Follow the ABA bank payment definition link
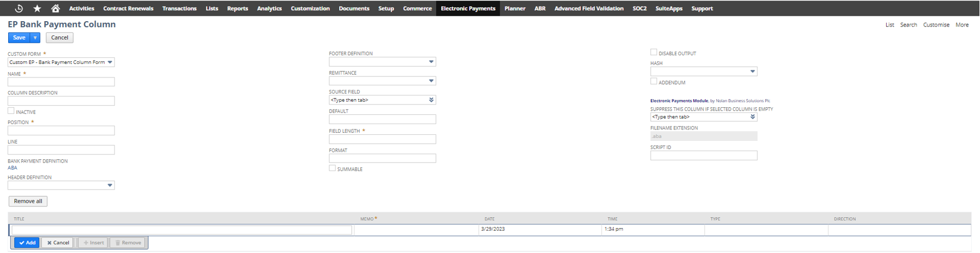 (x=12, y=168)
